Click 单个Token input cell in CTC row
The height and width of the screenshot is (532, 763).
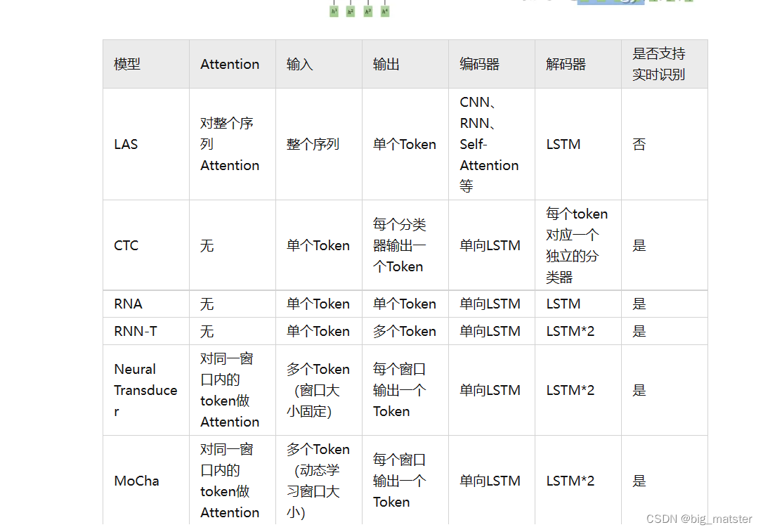[319, 245]
